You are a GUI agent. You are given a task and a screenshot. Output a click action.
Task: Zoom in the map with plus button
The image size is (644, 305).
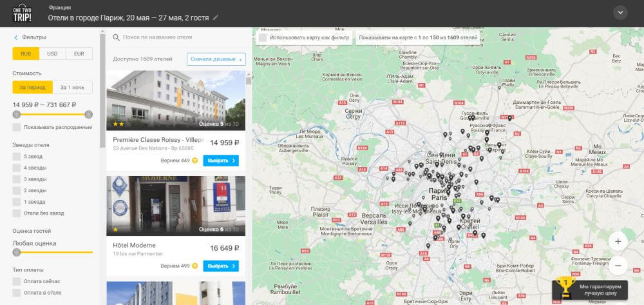pyautogui.click(x=618, y=242)
